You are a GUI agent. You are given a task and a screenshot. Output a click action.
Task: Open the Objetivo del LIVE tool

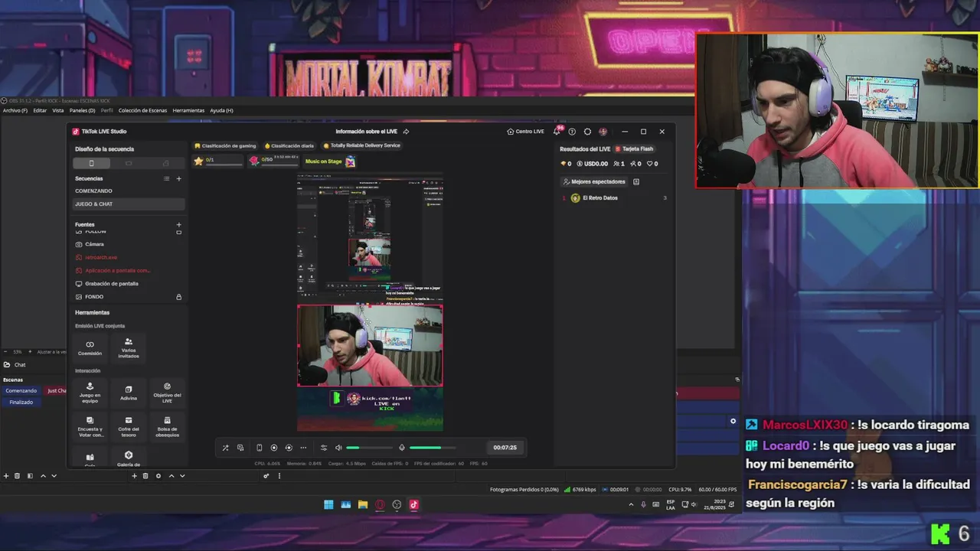pyautogui.click(x=167, y=393)
